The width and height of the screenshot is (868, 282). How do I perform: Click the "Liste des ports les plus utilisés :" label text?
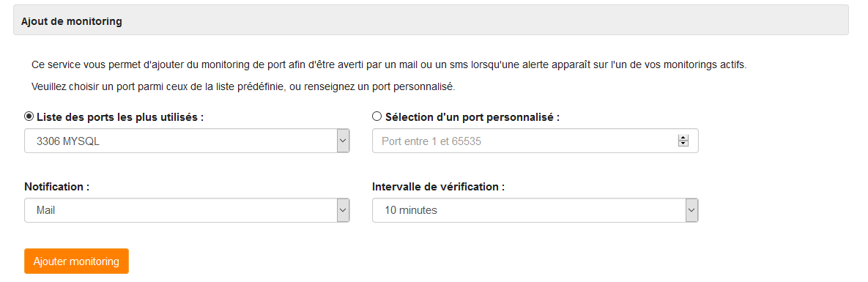(x=120, y=117)
